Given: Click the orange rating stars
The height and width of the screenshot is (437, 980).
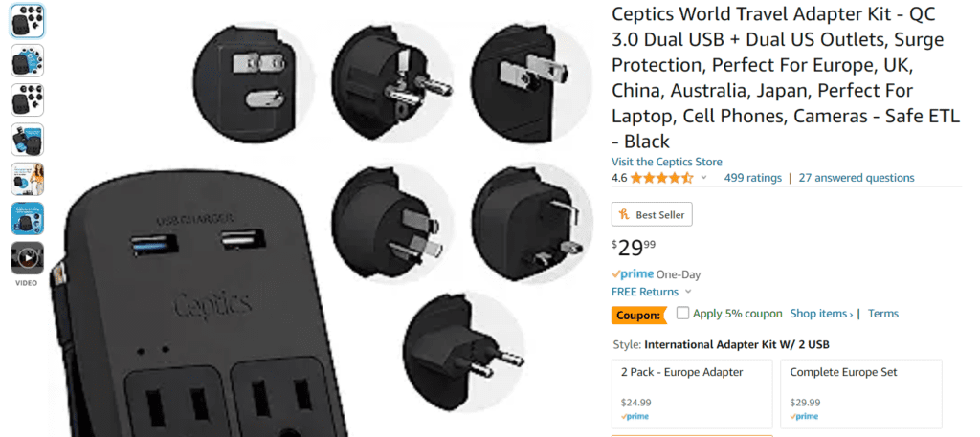Looking at the screenshot, I should (662, 178).
